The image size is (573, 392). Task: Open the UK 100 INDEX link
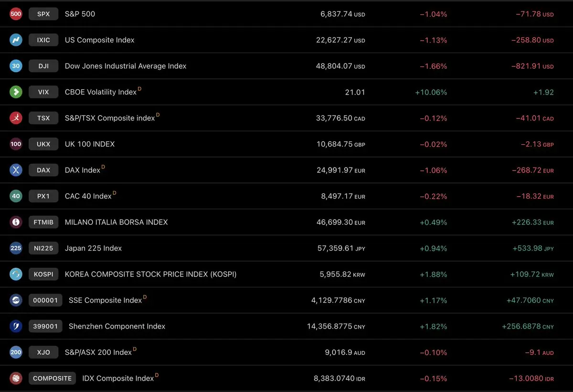(x=90, y=144)
